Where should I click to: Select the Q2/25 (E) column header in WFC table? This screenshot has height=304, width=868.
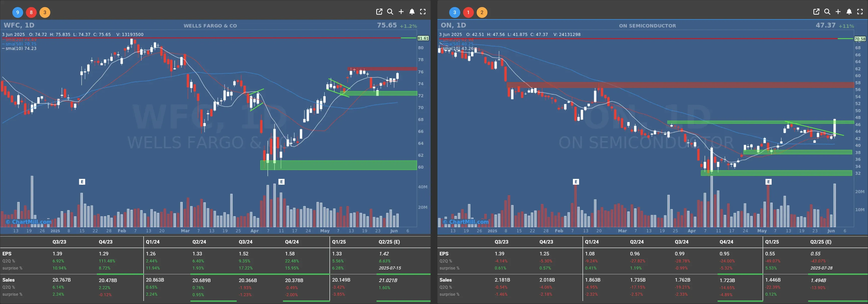(x=389, y=242)
